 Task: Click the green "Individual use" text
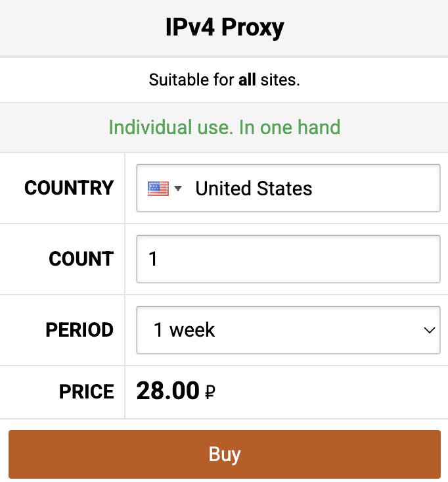pos(169,127)
